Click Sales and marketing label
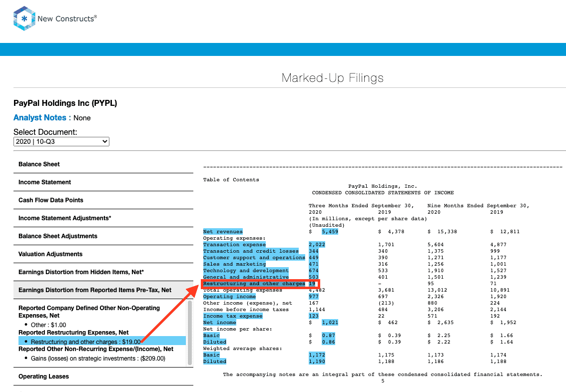The height and width of the screenshot is (392, 566). point(234,264)
